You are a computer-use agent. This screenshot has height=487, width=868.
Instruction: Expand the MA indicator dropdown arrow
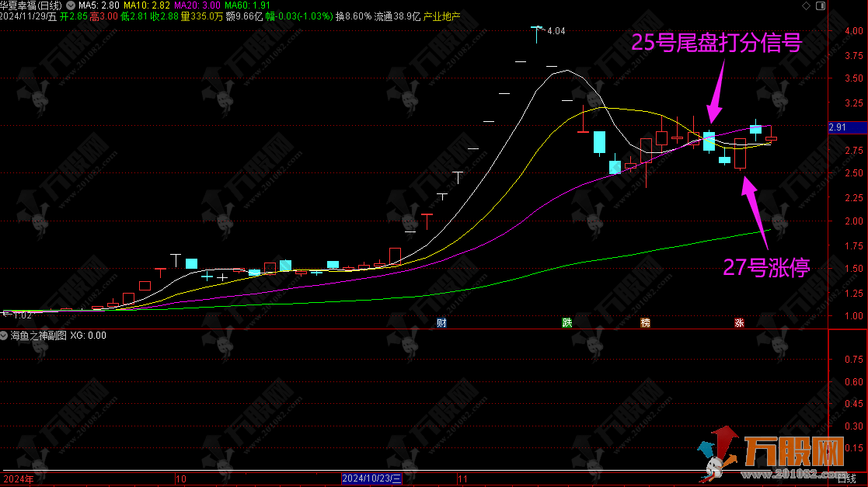[x=72, y=5]
